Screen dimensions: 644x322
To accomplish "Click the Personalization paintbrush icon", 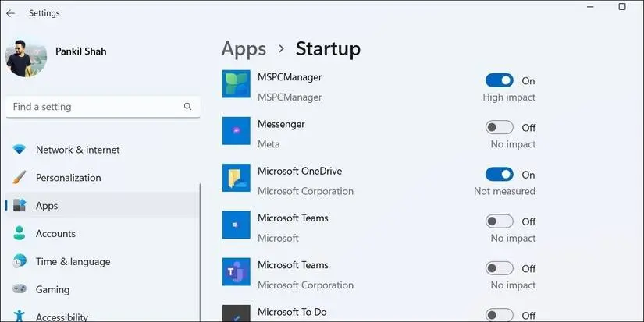I will 20,178.
